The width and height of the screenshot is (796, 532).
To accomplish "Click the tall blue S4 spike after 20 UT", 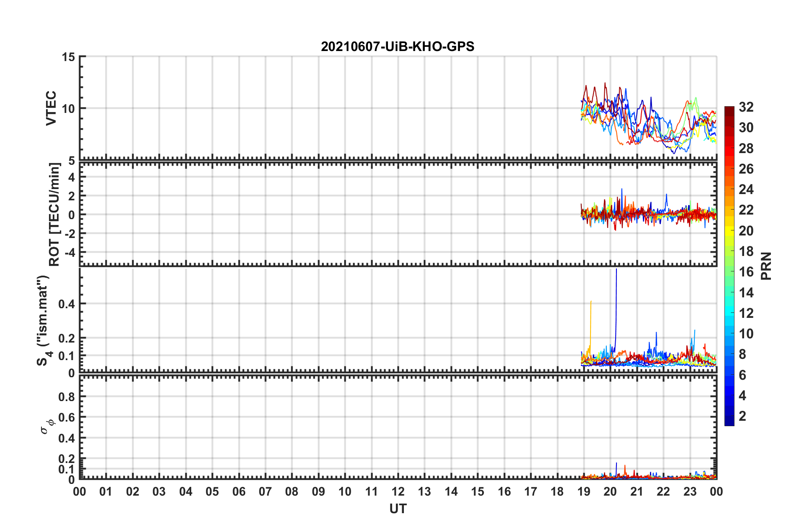I will click(x=616, y=309).
